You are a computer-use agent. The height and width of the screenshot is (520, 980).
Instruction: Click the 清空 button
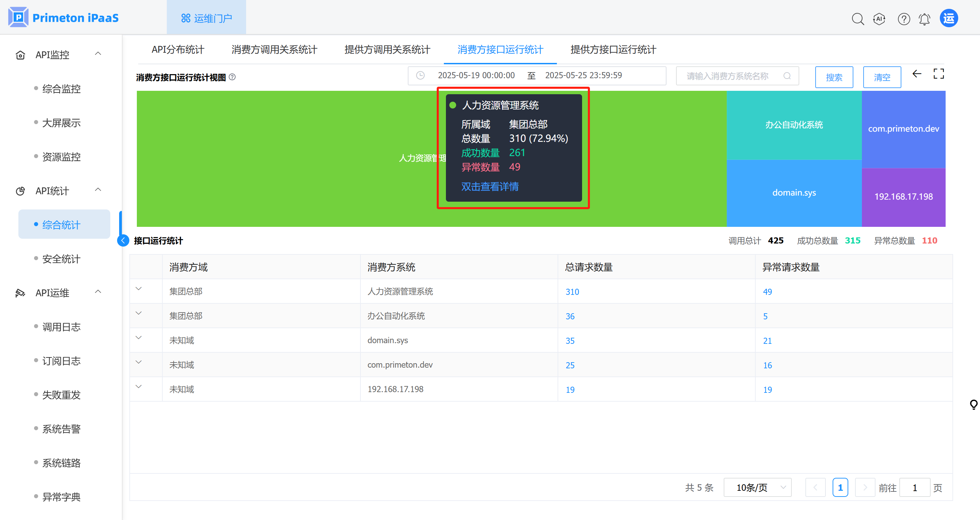[x=882, y=78]
